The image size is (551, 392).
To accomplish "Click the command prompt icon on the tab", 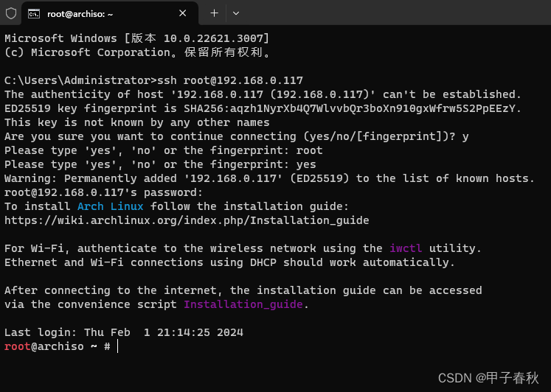I will pyautogui.click(x=34, y=14).
